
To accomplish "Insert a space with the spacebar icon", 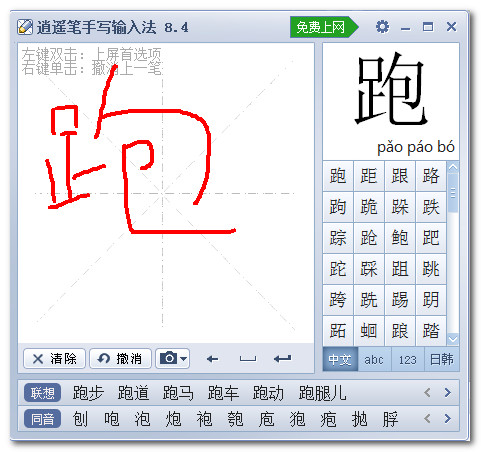I will coord(248,359).
